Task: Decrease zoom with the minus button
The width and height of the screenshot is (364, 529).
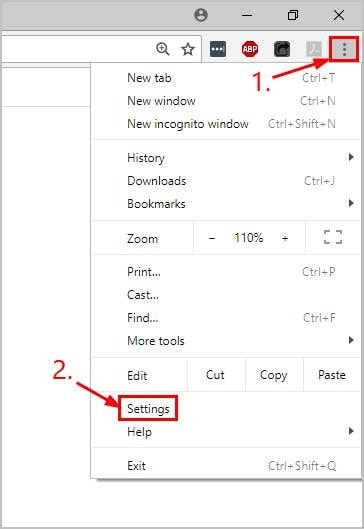Action: [212, 238]
